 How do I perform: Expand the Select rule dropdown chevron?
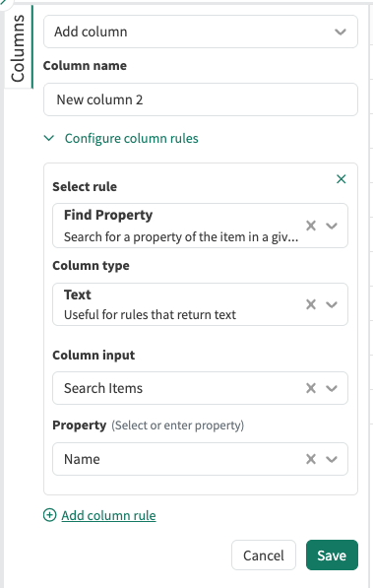coord(332,226)
